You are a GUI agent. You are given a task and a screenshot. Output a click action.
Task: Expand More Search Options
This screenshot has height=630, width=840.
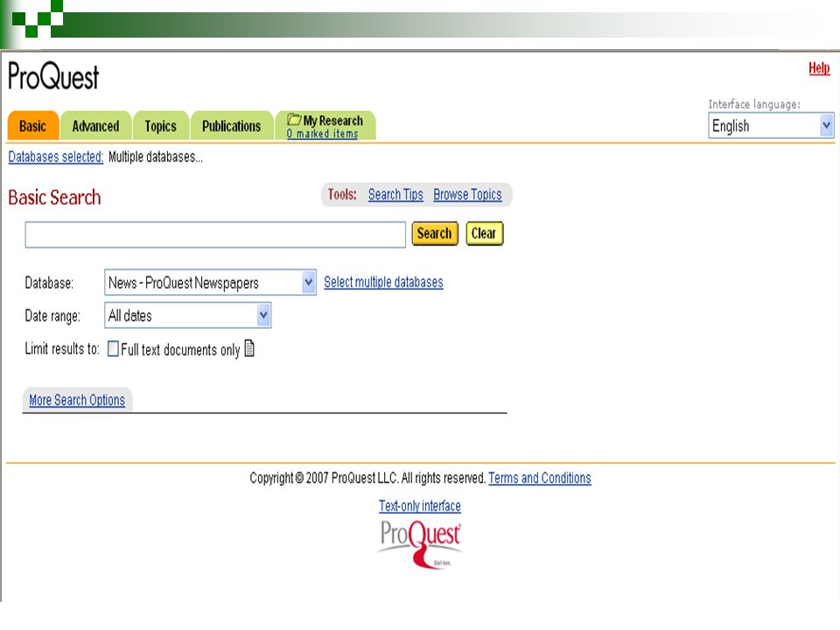pyautogui.click(x=77, y=400)
